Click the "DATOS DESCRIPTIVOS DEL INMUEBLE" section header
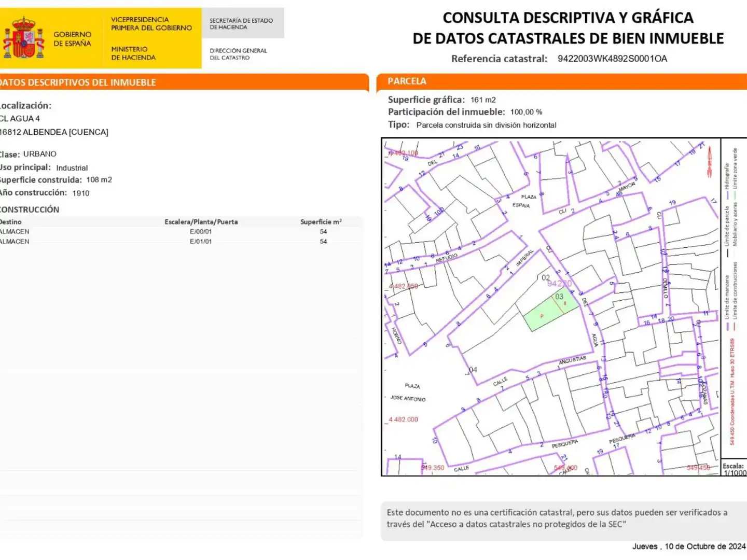The width and height of the screenshot is (747, 560). pyautogui.click(x=78, y=82)
